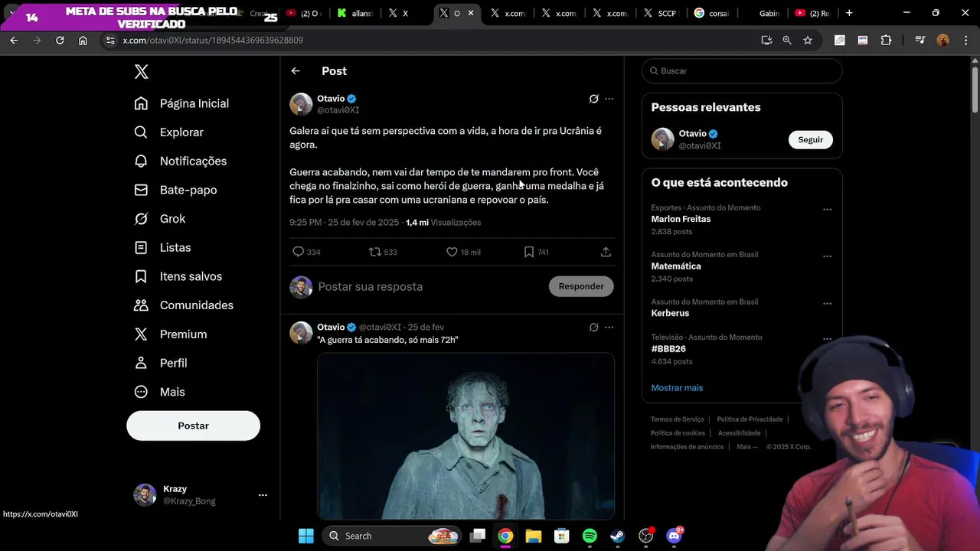Screen dimensions: 980x551
Task: Open more options on main post
Action: [x=609, y=99]
